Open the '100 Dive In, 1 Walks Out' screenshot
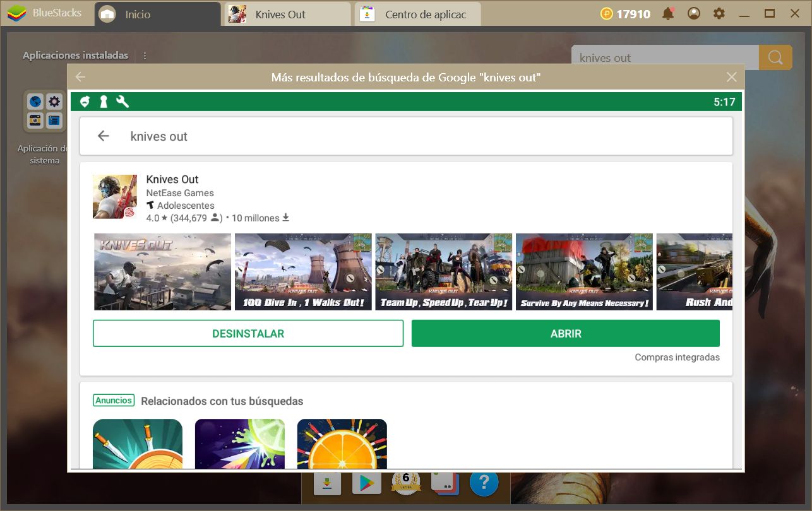This screenshot has width=812, height=511. click(304, 272)
